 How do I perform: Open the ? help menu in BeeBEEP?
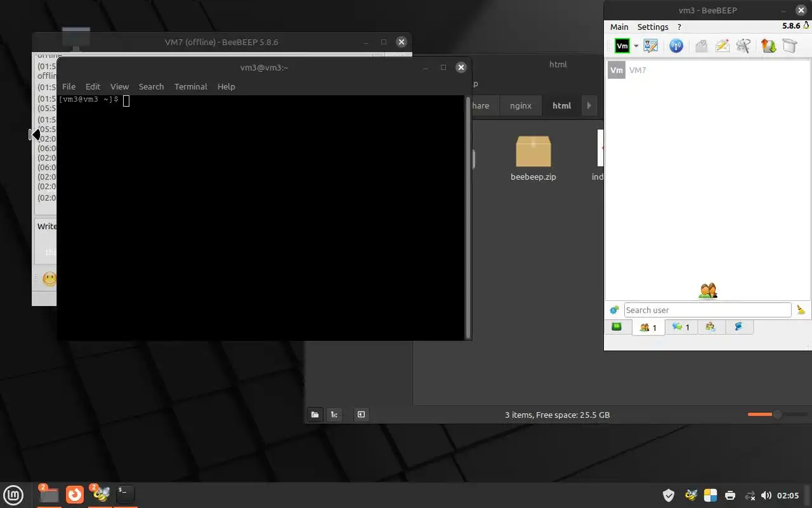(x=679, y=27)
